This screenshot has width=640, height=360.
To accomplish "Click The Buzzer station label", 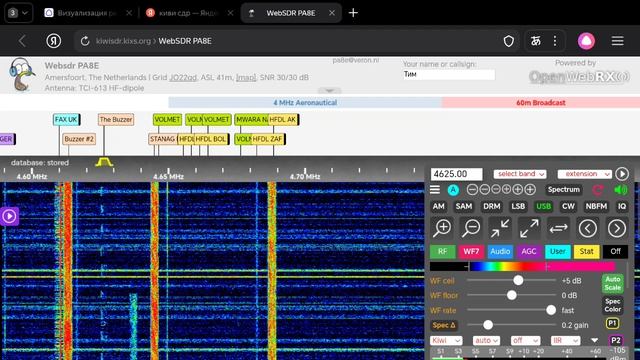I will pos(116,120).
